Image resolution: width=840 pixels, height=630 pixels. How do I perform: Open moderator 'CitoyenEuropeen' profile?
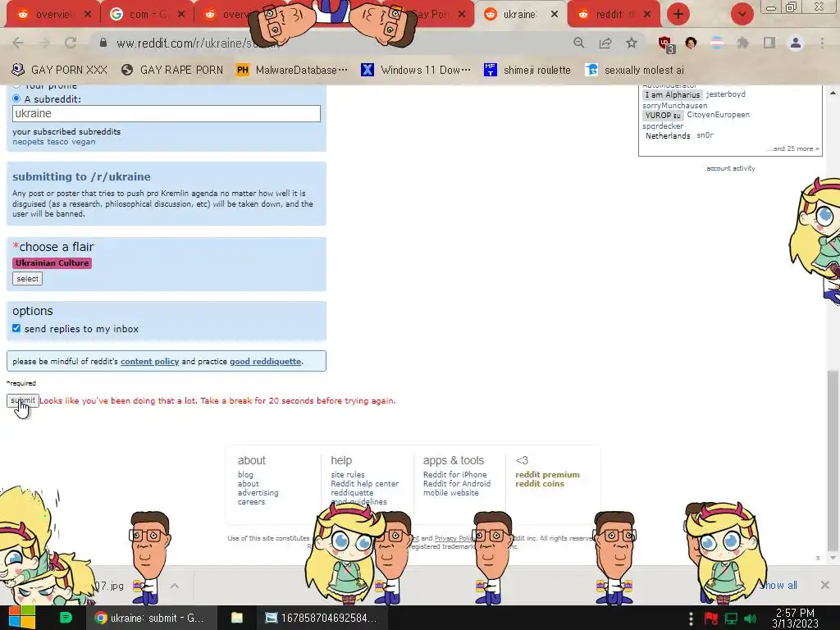[x=719, y=115]
